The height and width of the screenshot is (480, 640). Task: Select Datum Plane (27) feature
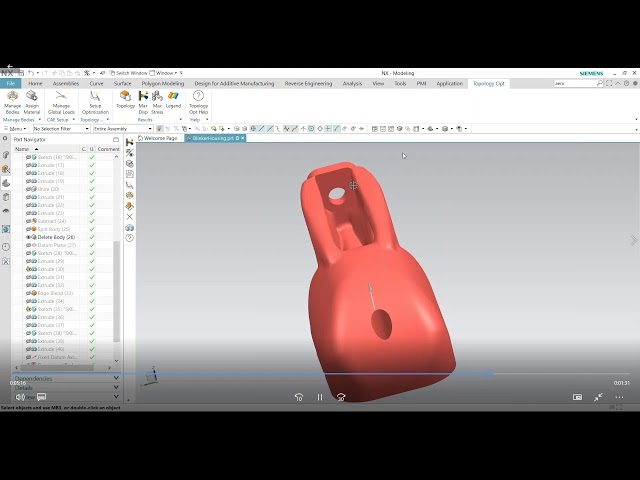(x=57, y=245)
